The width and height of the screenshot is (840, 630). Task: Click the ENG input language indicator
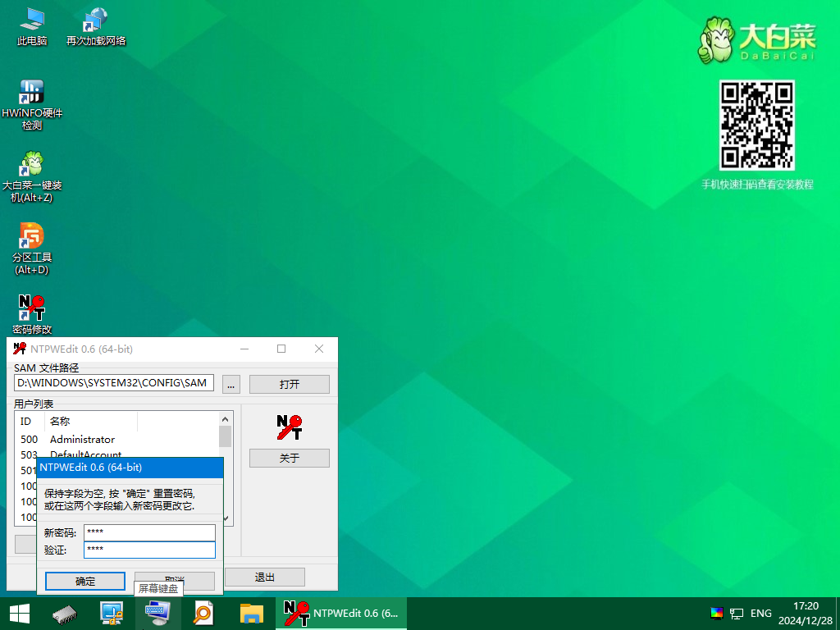[760, 613]
